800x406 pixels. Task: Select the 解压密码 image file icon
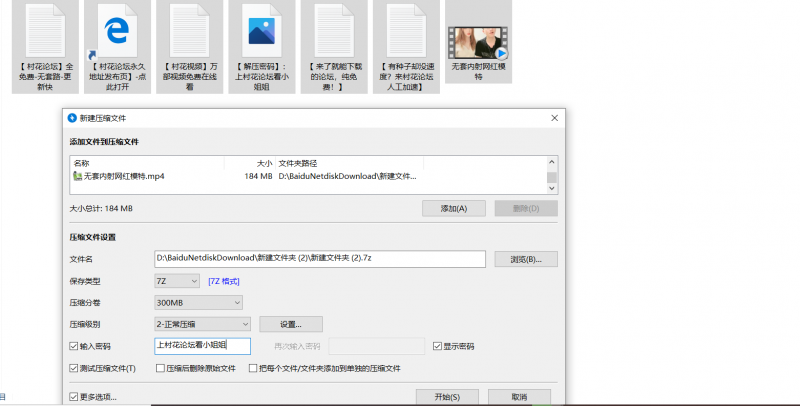(263, 30)
